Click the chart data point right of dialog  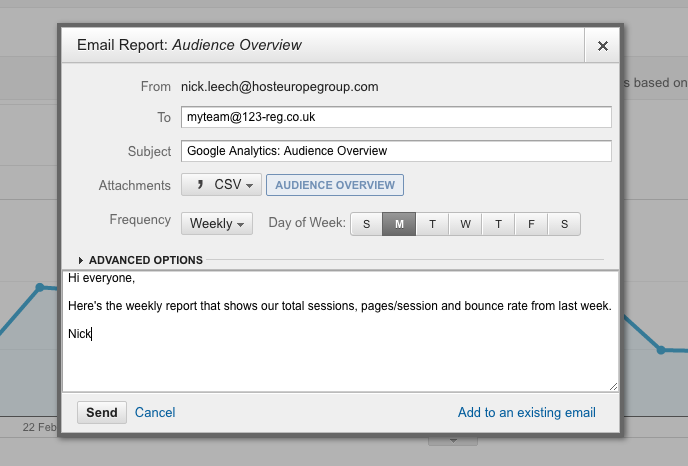coord(661,350)
